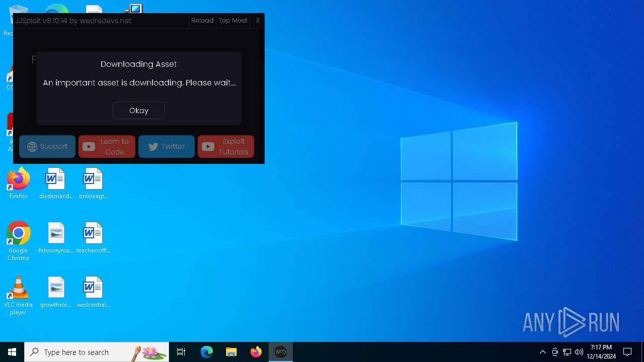Select the wedcentral Word document icon
644x362 pixels.
(x=94, y=292)
